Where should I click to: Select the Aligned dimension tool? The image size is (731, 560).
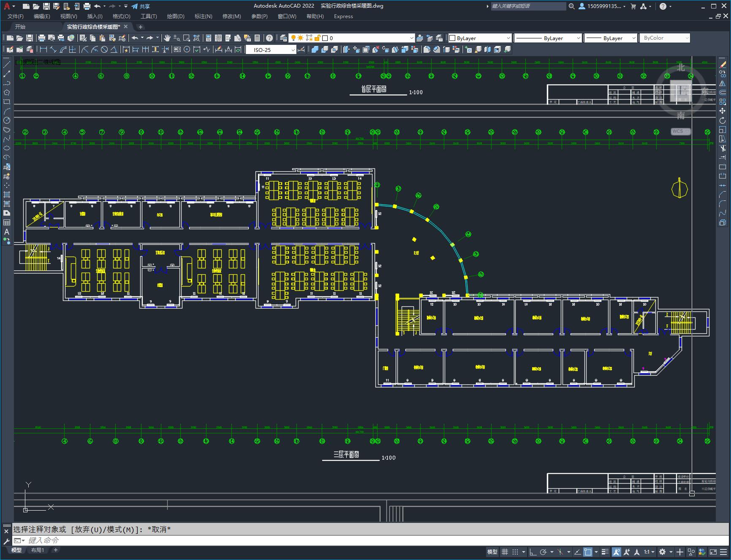coord(53,50)
